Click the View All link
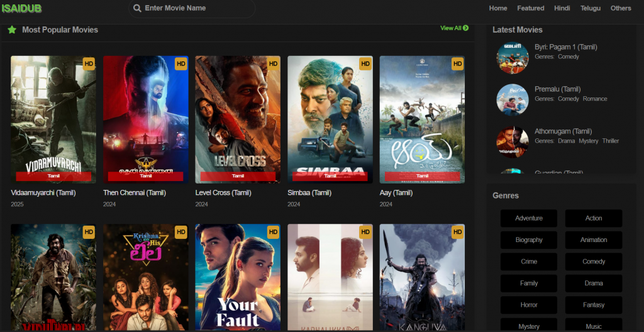644x332 pixels. (454, 28)
